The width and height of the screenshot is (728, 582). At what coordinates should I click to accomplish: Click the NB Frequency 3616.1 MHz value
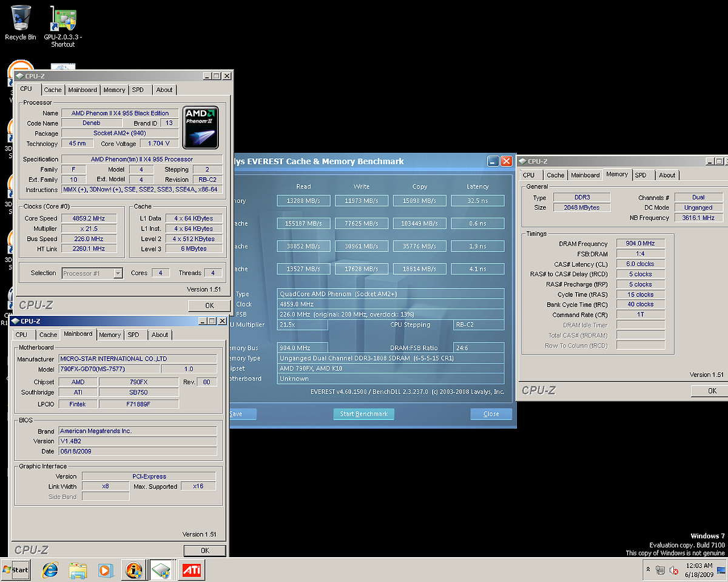pyautogui.click(x=698, y=218)
